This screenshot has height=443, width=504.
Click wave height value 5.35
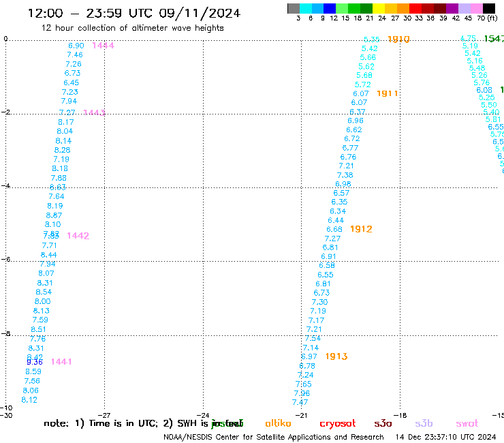click(x=372, y=40)
